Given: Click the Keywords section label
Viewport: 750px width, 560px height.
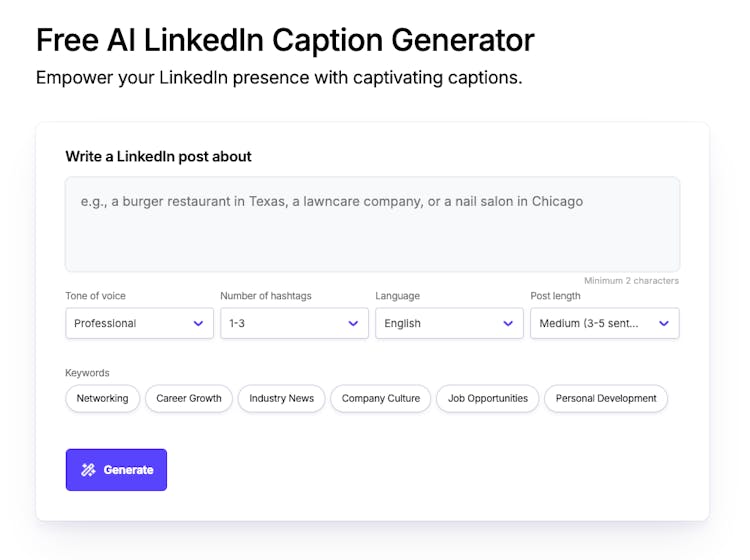Looking at the screenshot, I should [87, 373].
